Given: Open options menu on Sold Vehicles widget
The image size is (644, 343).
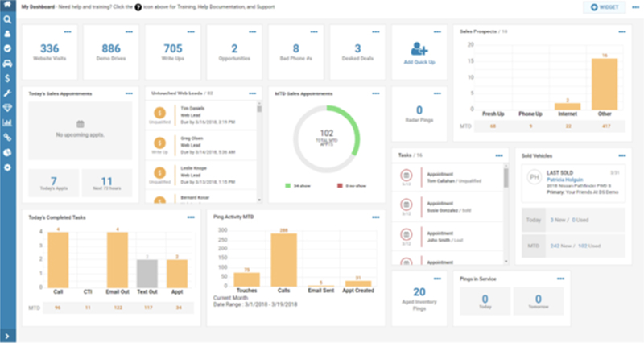Looking at the screenshot, I should click(x=622, y=155).
